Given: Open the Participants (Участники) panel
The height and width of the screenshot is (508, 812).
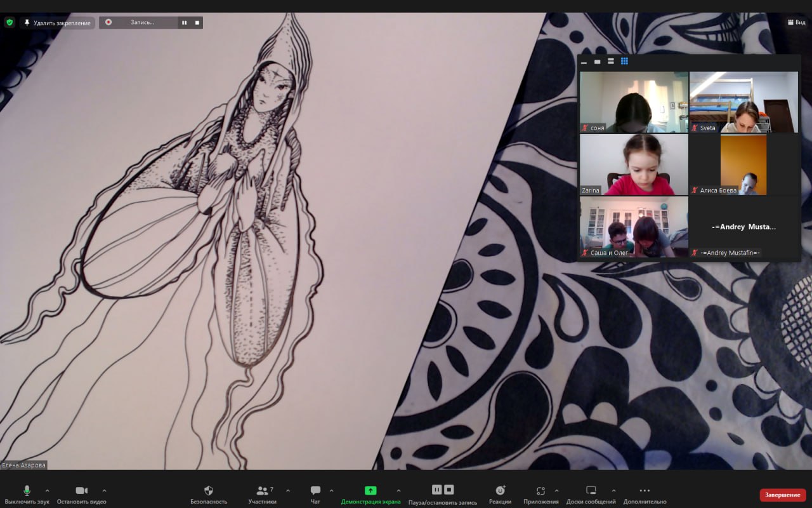Looking at the screenshot, I should tap(262, 491).
